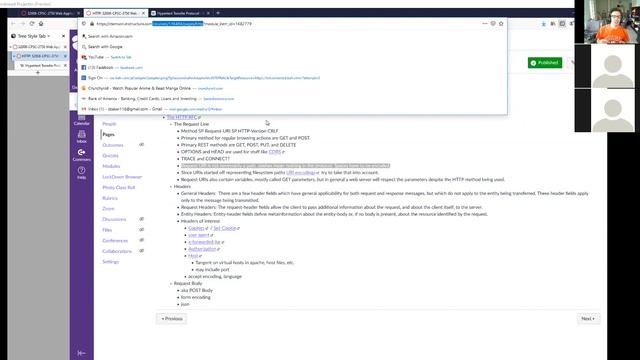640x360 pixels.
Task: Open Files in course navigation
Action: pos(107,230)
